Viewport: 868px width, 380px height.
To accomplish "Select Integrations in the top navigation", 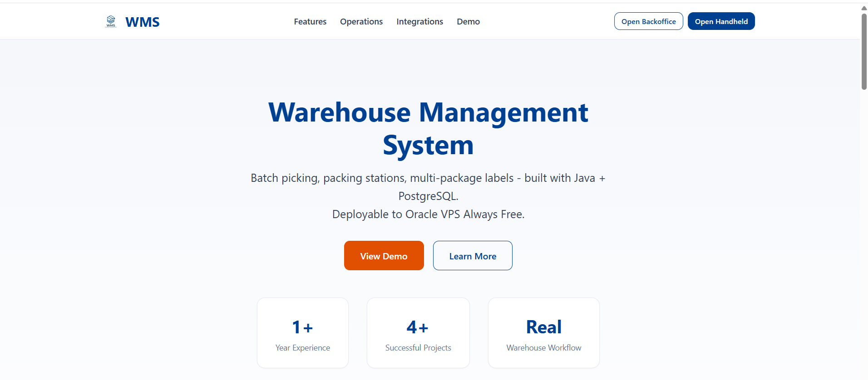I will coord(419,21).
